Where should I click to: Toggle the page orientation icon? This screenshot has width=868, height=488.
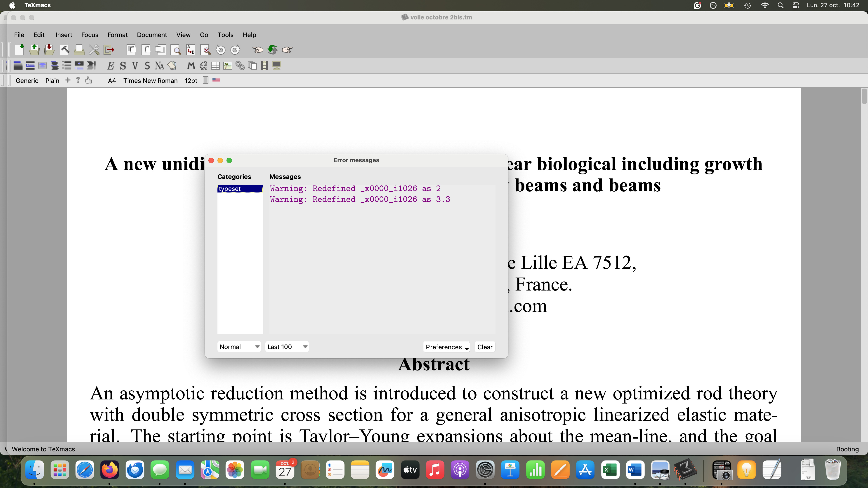pyautogui.click(x=205, y=80)
